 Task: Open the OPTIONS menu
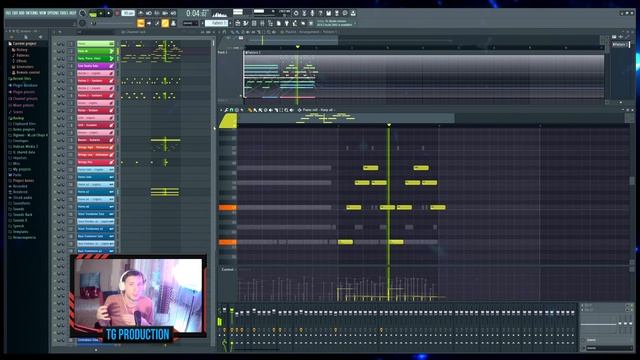[x=53, y=13]
